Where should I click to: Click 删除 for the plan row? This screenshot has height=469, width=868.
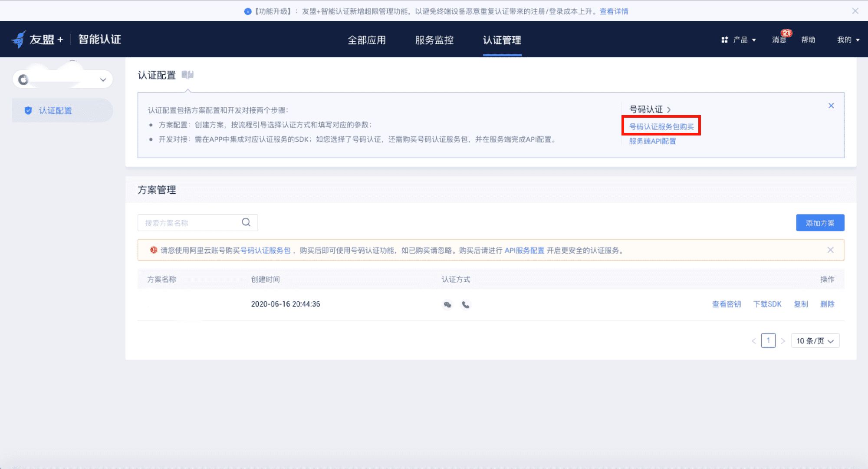pos(827,304)
